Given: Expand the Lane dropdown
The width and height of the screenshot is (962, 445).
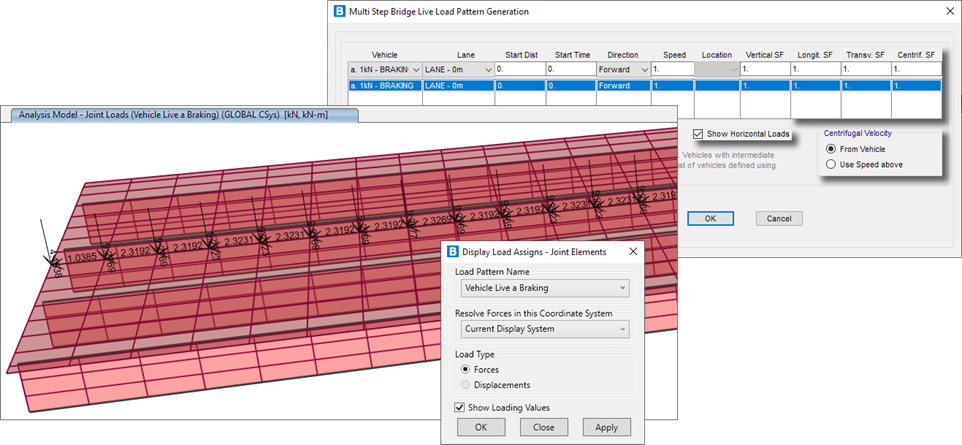Looking at the screenshot, I should click(x=457, y=70).
